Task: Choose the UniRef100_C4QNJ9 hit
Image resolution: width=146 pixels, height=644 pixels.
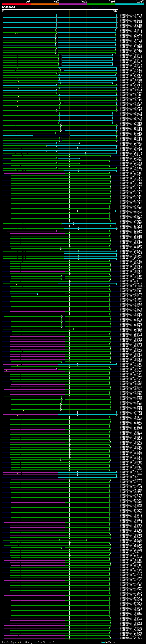Action: coord(131,206)
